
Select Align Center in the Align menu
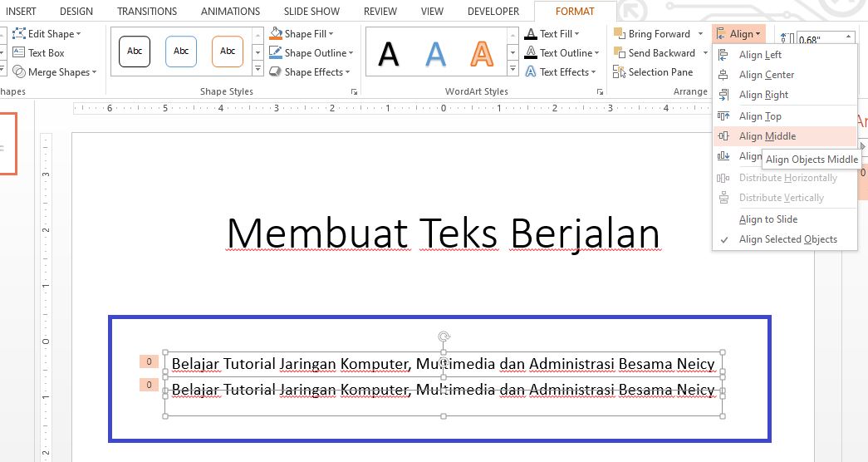(767, 75)
